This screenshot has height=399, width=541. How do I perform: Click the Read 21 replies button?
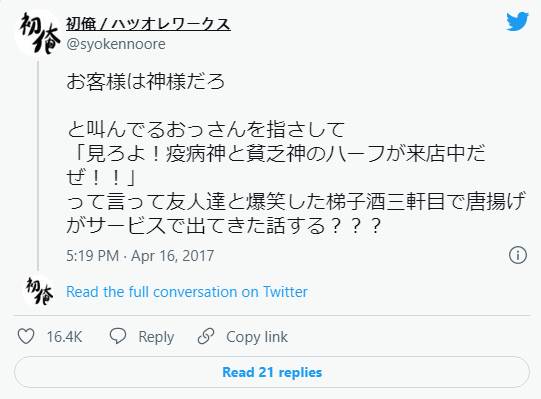pos(272,372)
